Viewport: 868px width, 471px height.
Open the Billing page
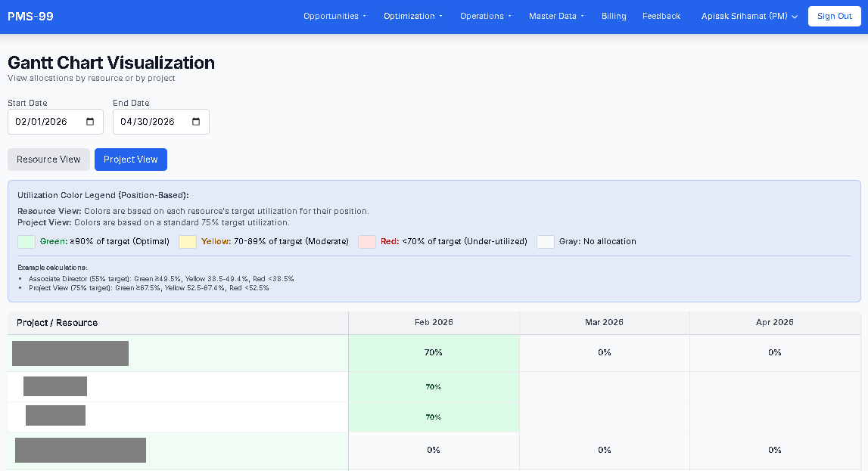coord(614,16)
